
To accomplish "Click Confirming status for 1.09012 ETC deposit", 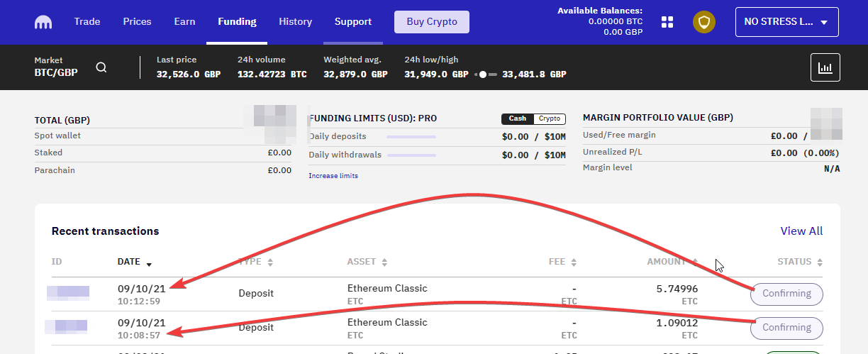I will (x=786, y=328).
